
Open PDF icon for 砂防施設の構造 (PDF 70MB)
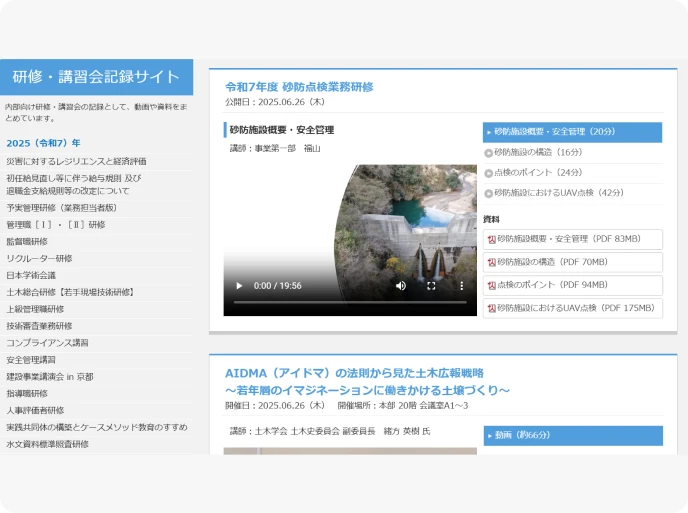click(x=491, y=262)
